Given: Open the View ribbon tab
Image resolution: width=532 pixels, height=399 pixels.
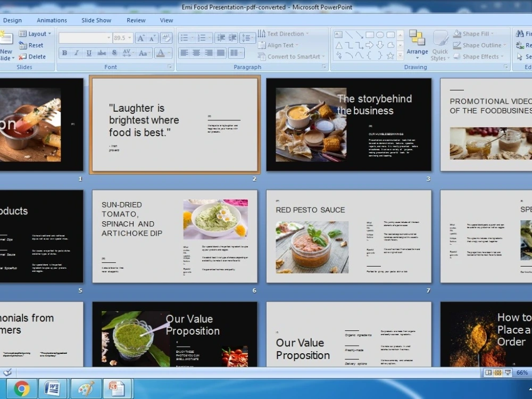Looking at the screenshot, I should click(x=167, y=20).
